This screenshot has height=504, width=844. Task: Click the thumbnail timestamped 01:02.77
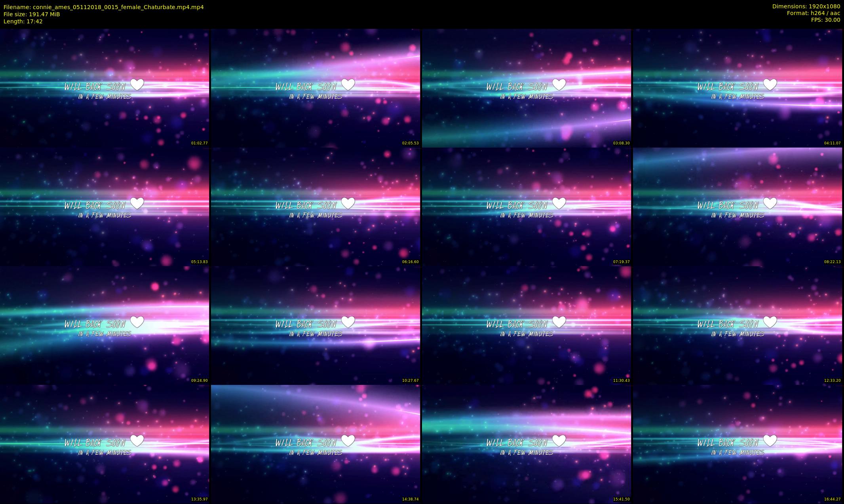[105, 88]
